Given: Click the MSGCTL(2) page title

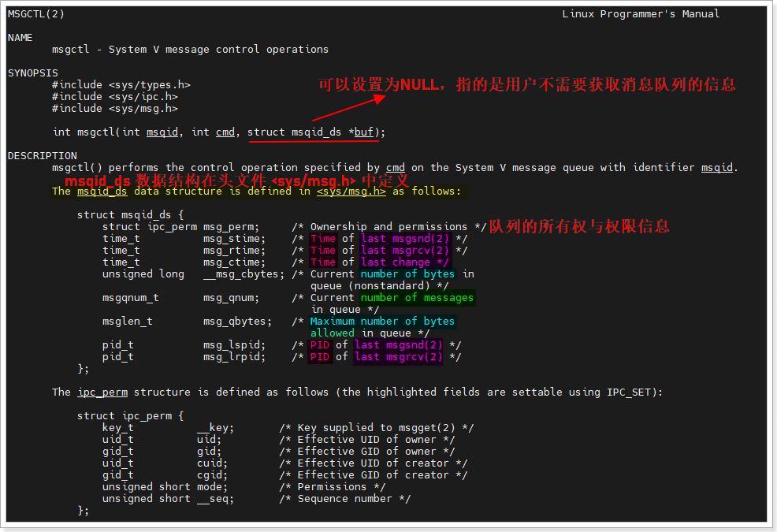Looking at the screenshot, I should (x=36, y=14).
